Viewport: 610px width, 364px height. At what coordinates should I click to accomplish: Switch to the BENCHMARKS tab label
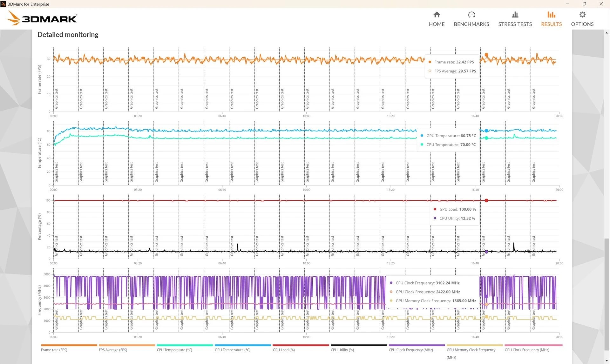pyautogui.click(x=471, y=24)
